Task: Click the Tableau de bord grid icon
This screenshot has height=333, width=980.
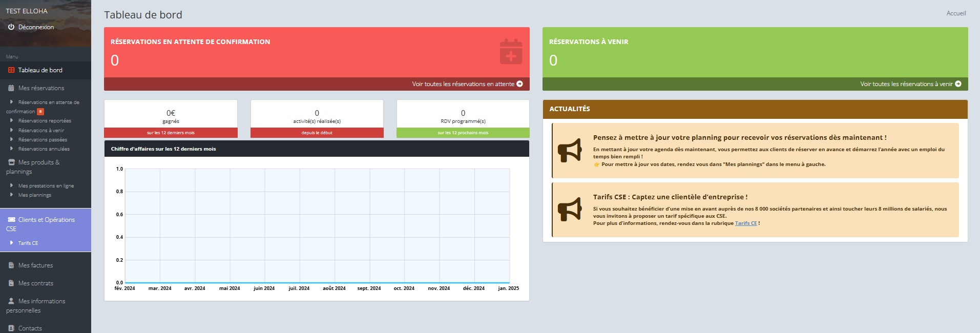Action: tap(11, 70)
